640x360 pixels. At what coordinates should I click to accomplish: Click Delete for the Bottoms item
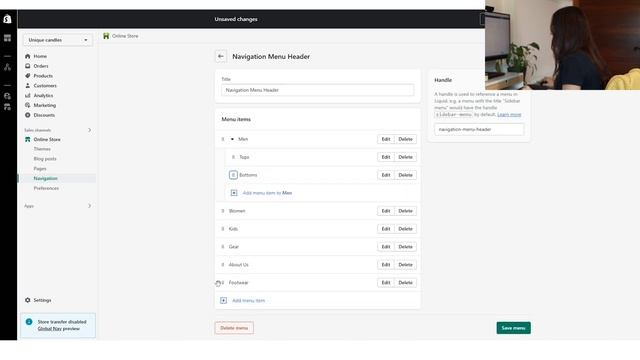pos(405,175)
